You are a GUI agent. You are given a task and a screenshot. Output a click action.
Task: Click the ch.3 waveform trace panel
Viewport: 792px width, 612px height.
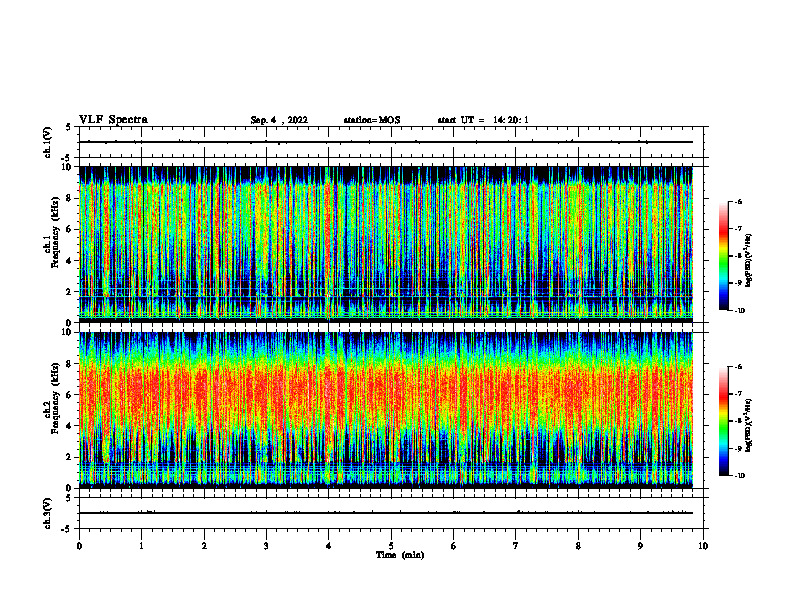click(x=391, y=513)
